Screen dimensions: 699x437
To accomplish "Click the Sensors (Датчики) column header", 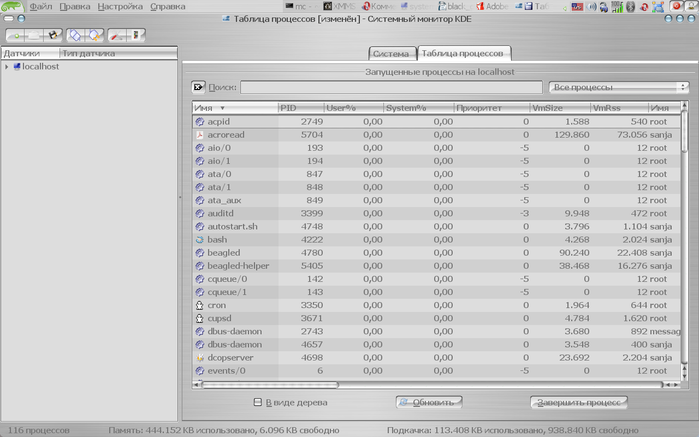I will (30, 54).
